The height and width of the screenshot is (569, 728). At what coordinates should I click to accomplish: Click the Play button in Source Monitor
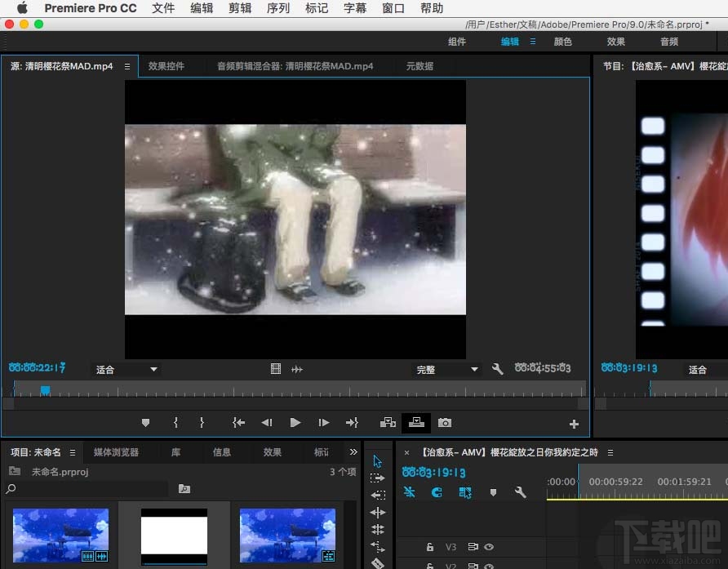click(x=295, y=423)
